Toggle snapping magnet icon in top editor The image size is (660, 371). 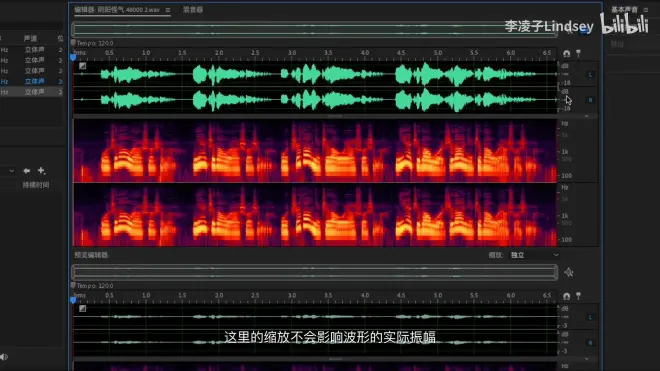click(567, 53)
